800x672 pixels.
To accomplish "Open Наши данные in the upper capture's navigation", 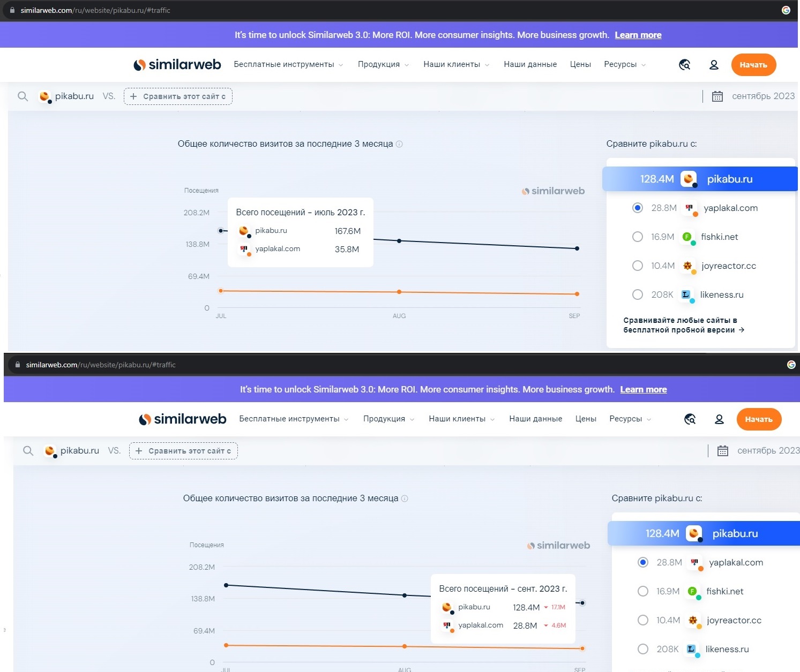I will 530,64.
